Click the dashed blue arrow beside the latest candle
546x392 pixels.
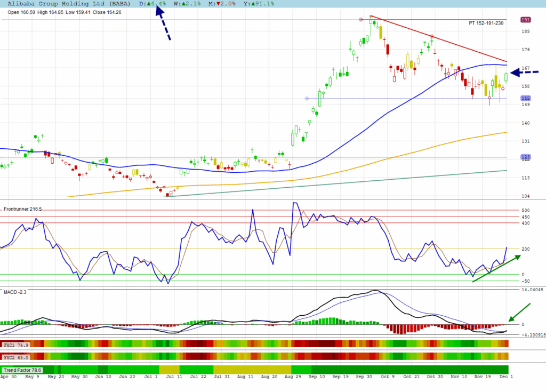click(524, 72)
